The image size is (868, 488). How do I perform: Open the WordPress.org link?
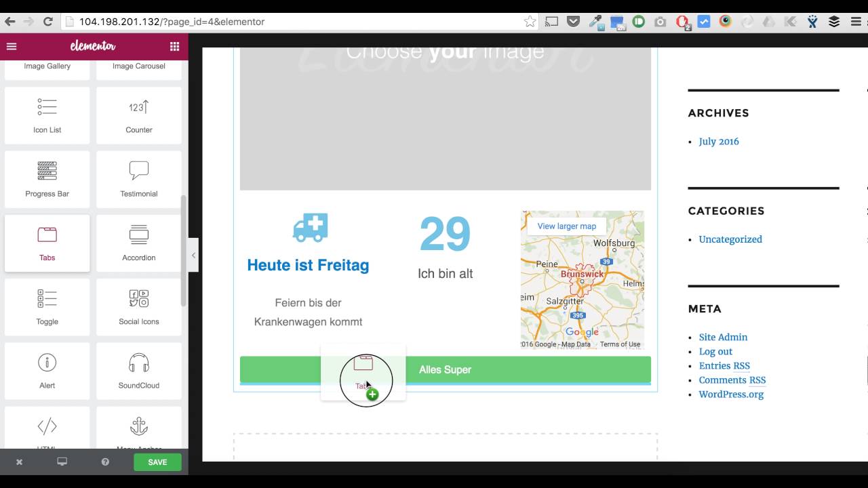[x=731, y=394]
